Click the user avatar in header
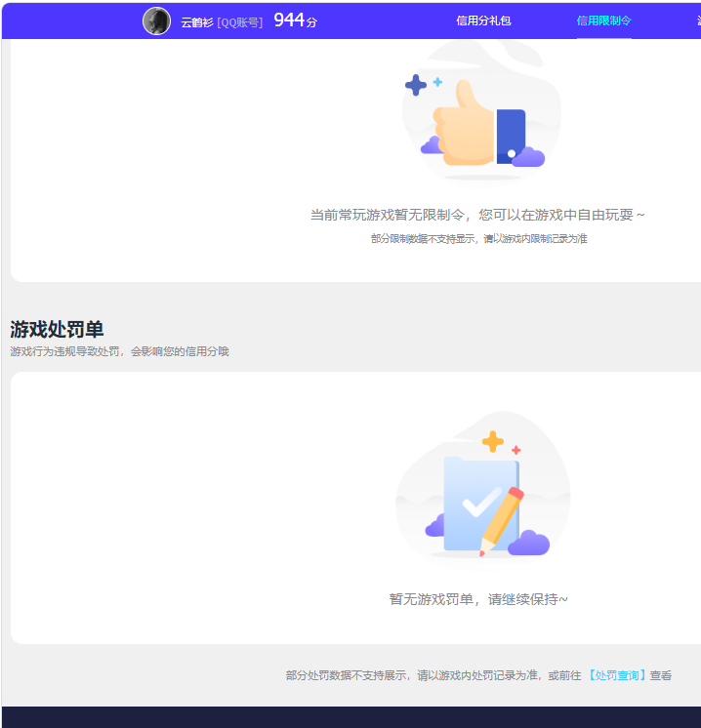Image resolution: width=701 pixels, height=728 pixels. (156, 21)
